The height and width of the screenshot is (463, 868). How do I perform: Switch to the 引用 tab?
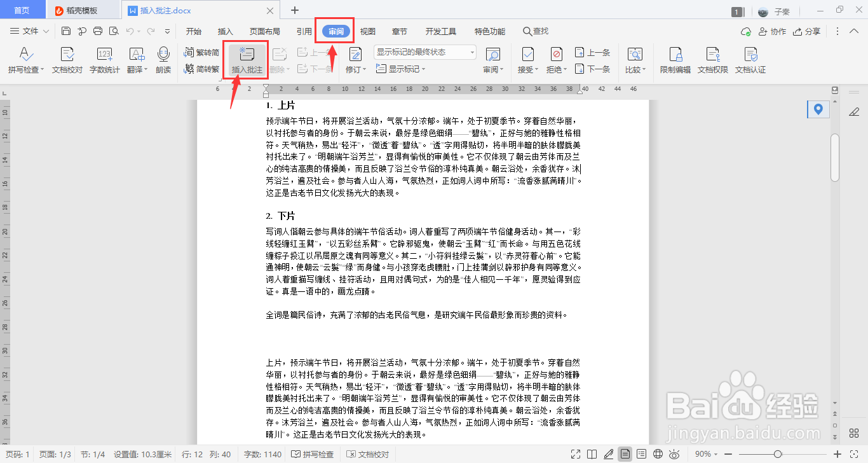coord(304,31)
